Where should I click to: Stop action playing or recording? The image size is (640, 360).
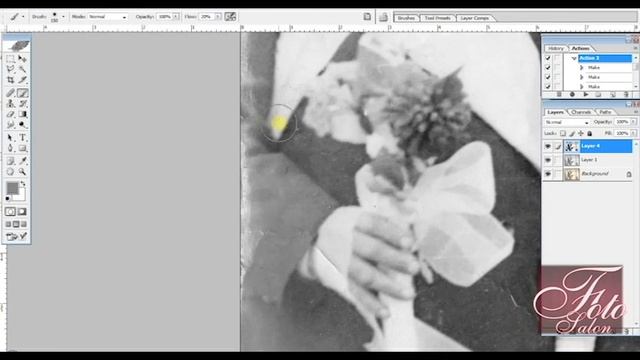click(559, 95)
